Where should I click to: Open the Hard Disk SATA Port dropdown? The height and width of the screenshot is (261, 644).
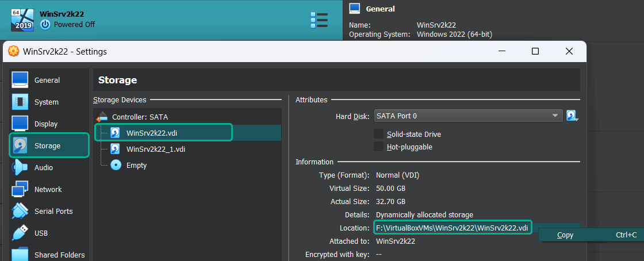468,116
